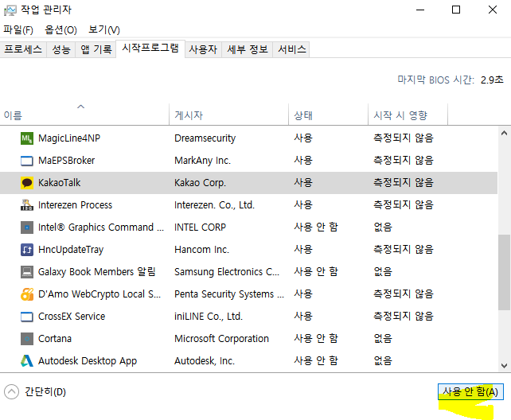This screenshot has width=511, height=420.
Task: Click the 간단히(D) label text
Action: 45,392
